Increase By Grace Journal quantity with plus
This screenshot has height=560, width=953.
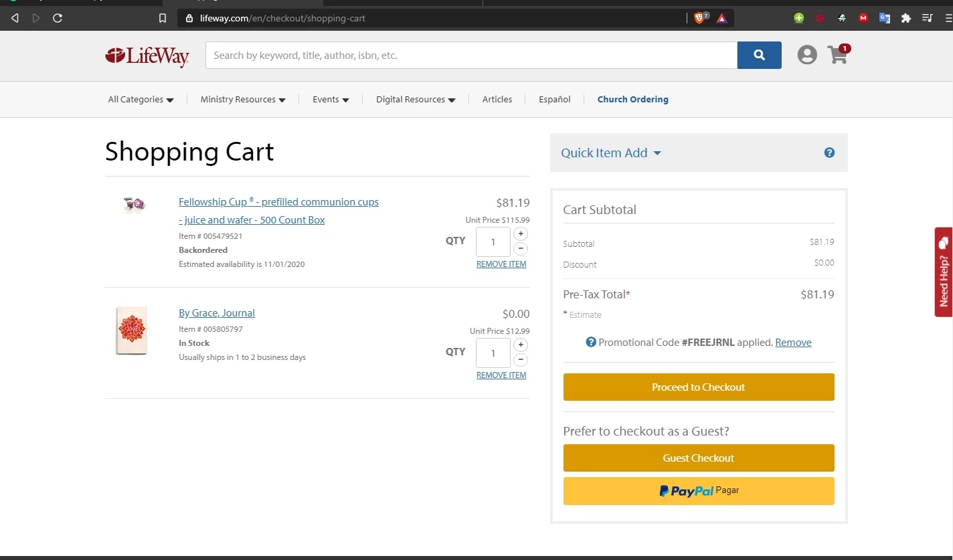(x=521, y=345)
